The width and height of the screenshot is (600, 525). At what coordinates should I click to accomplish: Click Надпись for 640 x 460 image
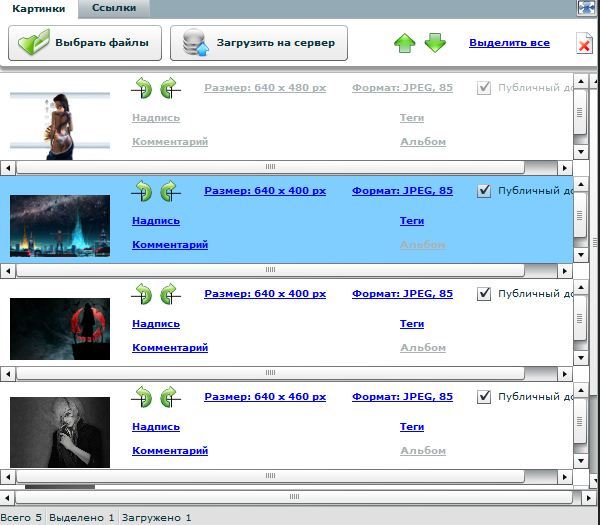156,427
